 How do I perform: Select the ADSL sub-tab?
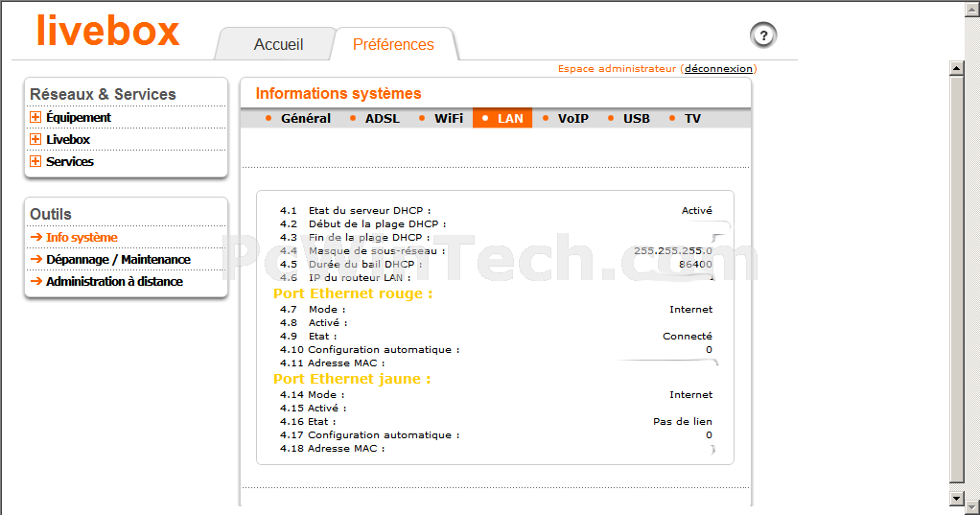(383, 118)
